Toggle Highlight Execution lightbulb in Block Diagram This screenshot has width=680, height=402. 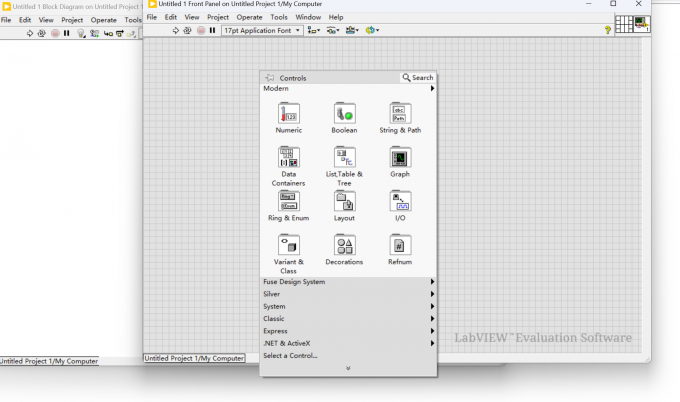(81, 33)
